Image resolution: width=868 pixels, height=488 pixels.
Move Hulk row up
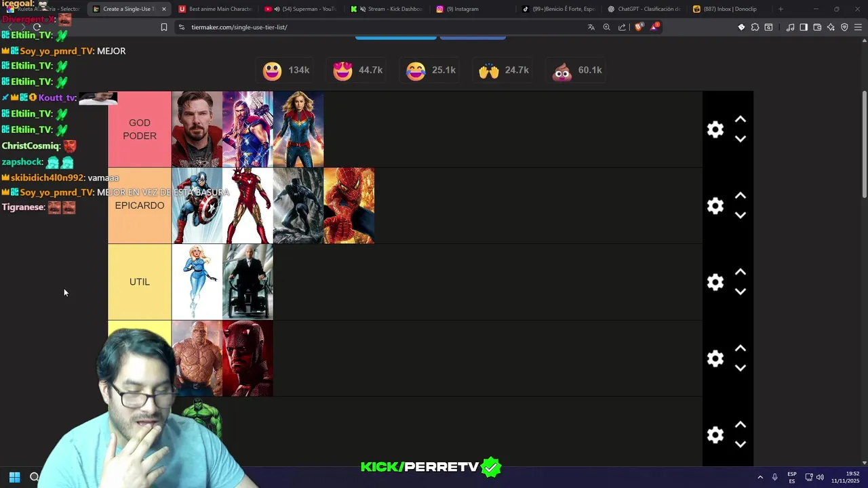pyautogui.click(x=741, y=425)
